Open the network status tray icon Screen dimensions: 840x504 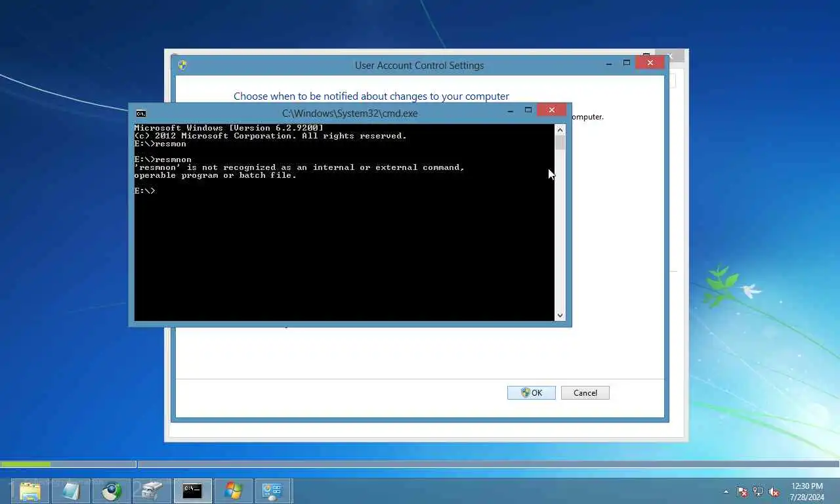(x=758, y=491)
